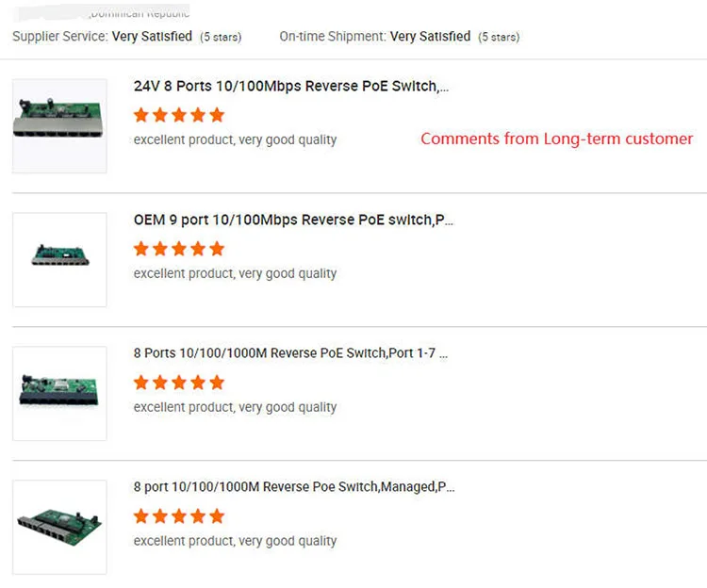Click the 8 Ports Port 1-7 product image
The image size is (707, 588).
click(59, 393)
